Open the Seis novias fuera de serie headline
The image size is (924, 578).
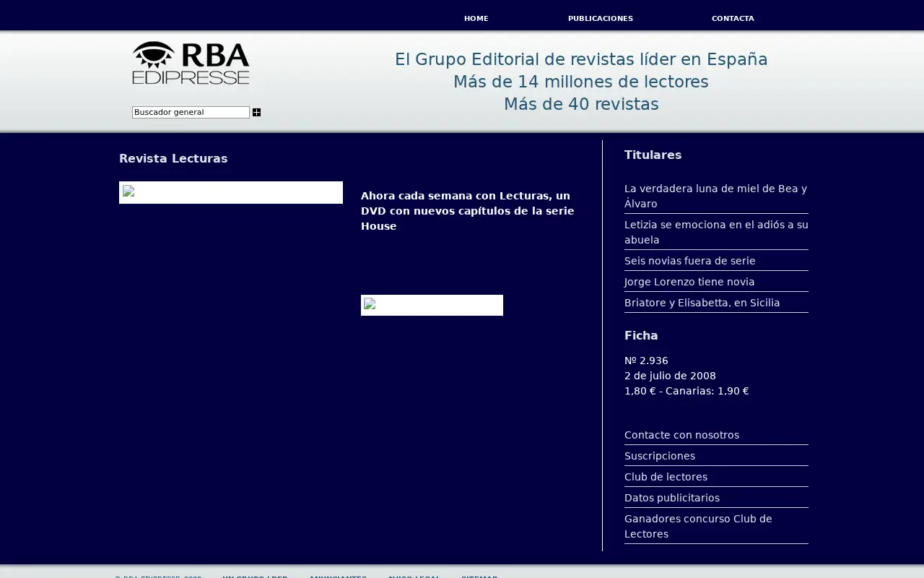click(690, 261)
